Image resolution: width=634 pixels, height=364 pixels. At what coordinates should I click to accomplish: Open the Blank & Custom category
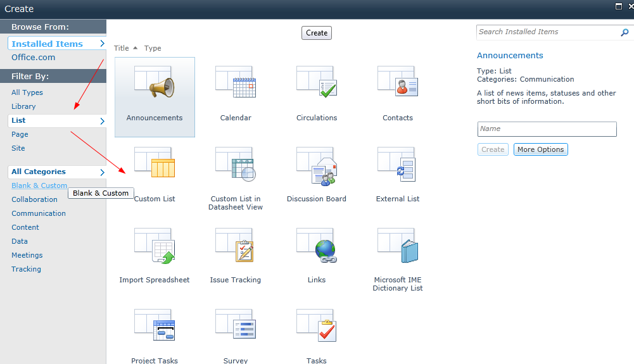pyautogui.click(x=39, y=185)
